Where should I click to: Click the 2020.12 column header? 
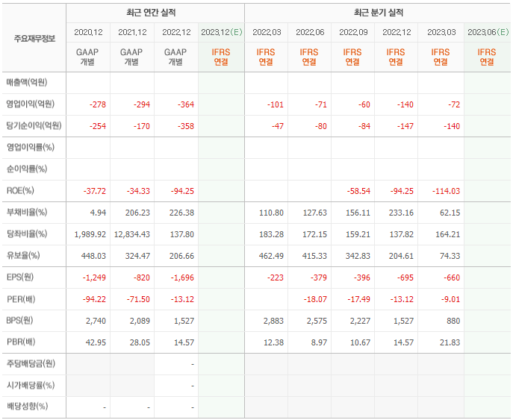[88, 32]
